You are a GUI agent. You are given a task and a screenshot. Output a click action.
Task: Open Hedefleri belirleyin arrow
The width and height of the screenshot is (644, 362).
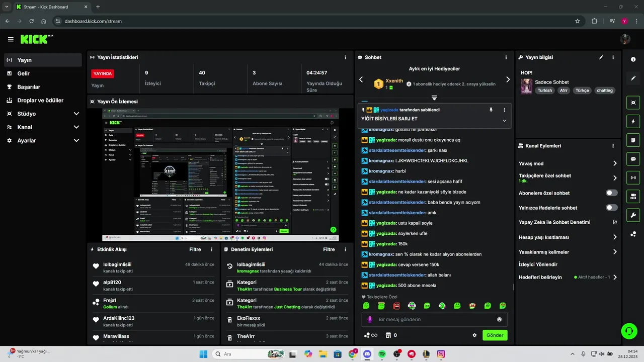[x=615, y=277]
